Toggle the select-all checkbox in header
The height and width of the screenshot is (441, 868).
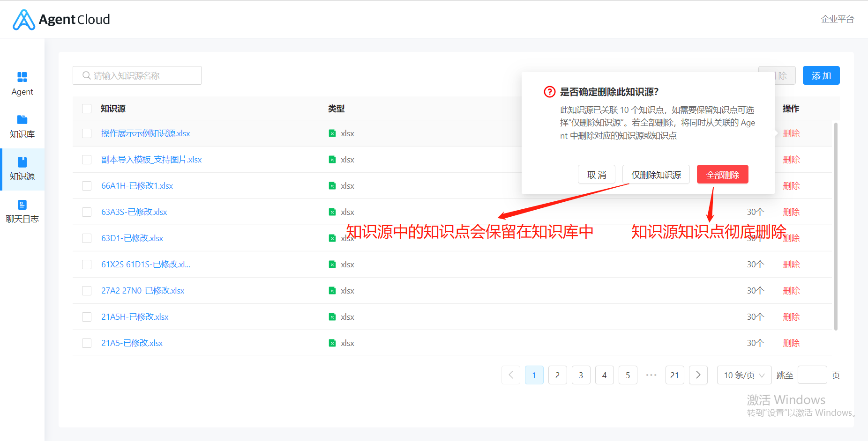point(87,109)
